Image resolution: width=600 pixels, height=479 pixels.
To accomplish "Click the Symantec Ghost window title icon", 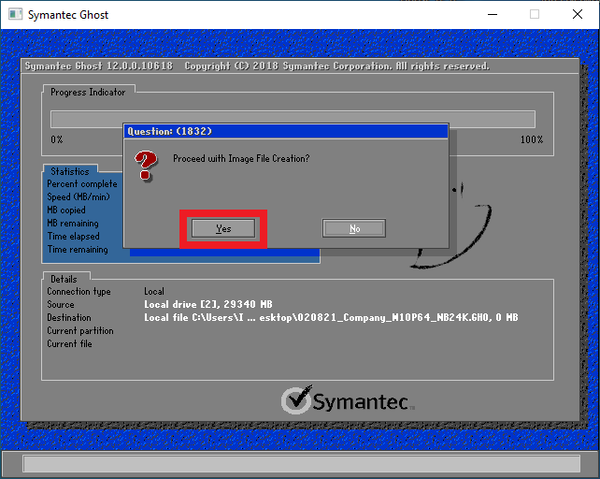I will (x=15, y=15).
